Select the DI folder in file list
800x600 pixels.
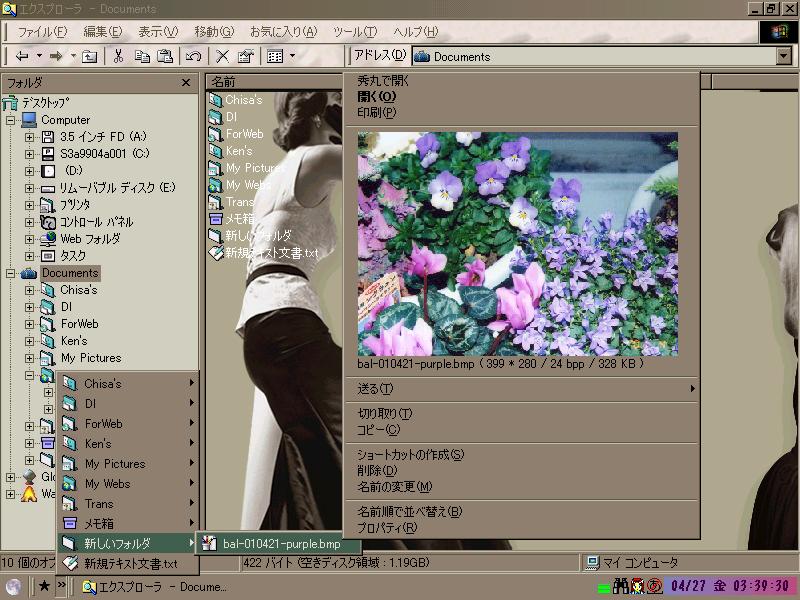pyautogui.click(x=231, y=117)
